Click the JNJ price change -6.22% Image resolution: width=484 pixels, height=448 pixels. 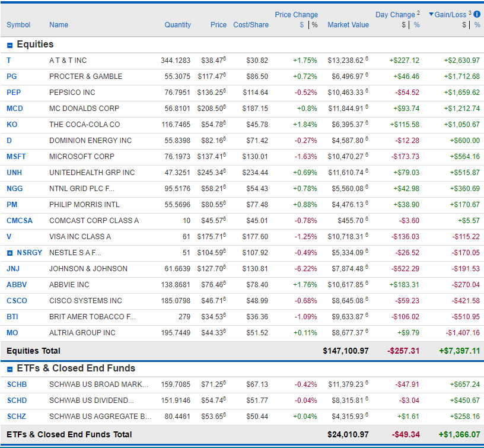point(305,269)
